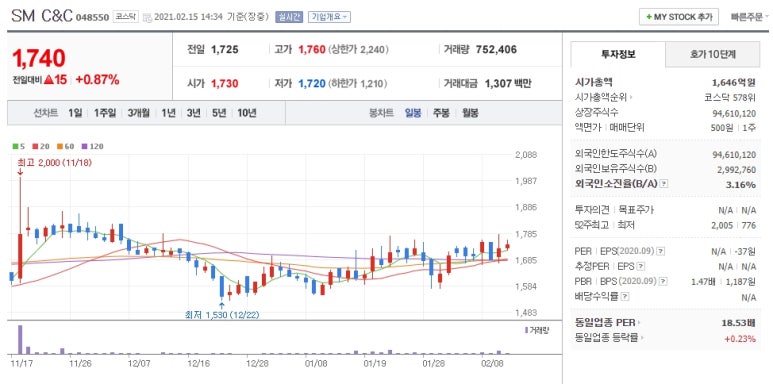Click the calendar icon before the date

pyautogui.click(x=147, y=17)
